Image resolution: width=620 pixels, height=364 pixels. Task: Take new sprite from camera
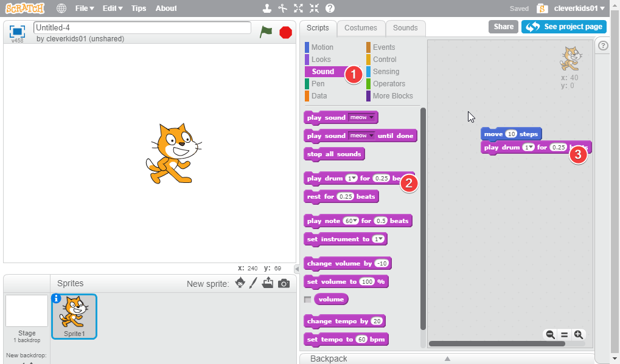284,283
